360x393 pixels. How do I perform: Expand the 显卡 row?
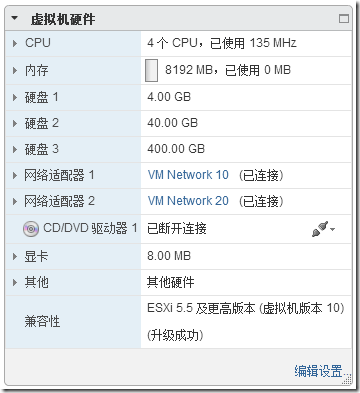click(15, 257)
